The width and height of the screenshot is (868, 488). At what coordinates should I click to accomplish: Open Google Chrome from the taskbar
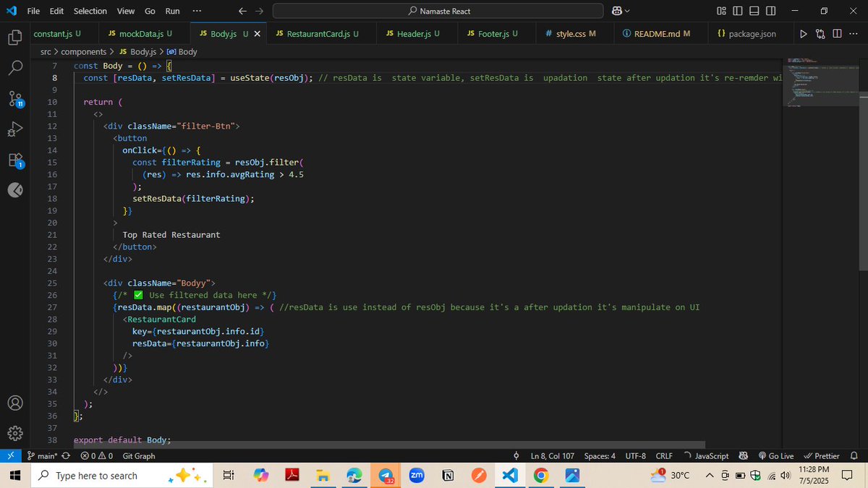click(540, 476)
